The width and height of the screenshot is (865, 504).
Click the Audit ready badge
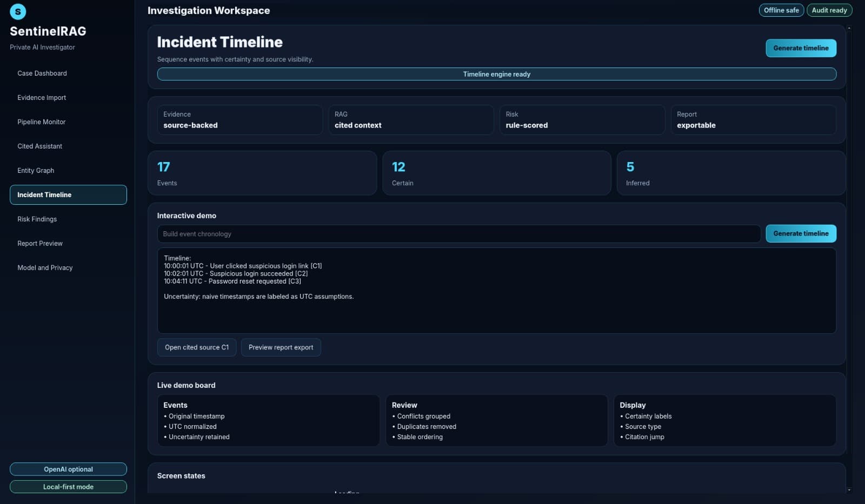[829, 10]
